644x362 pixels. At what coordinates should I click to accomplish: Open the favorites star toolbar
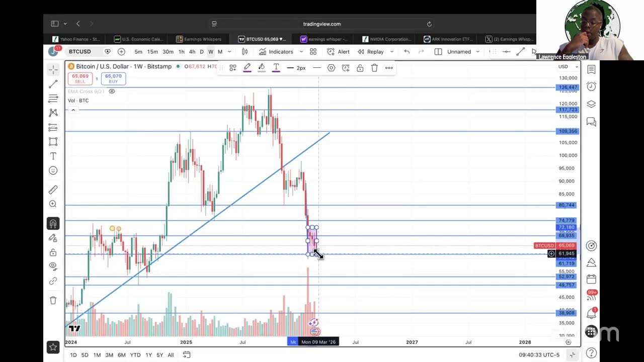(x=53, y=347)
